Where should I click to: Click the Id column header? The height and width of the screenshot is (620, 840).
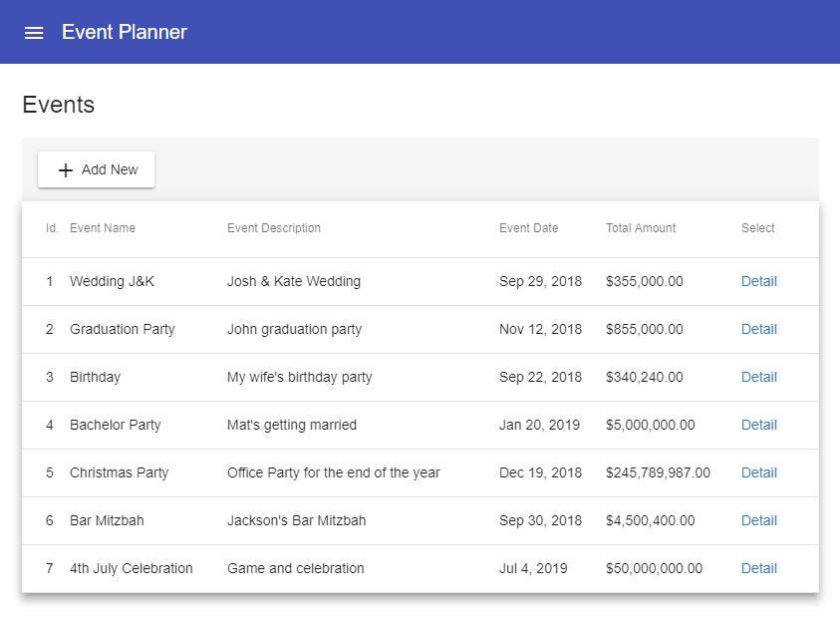coord(52,228)
